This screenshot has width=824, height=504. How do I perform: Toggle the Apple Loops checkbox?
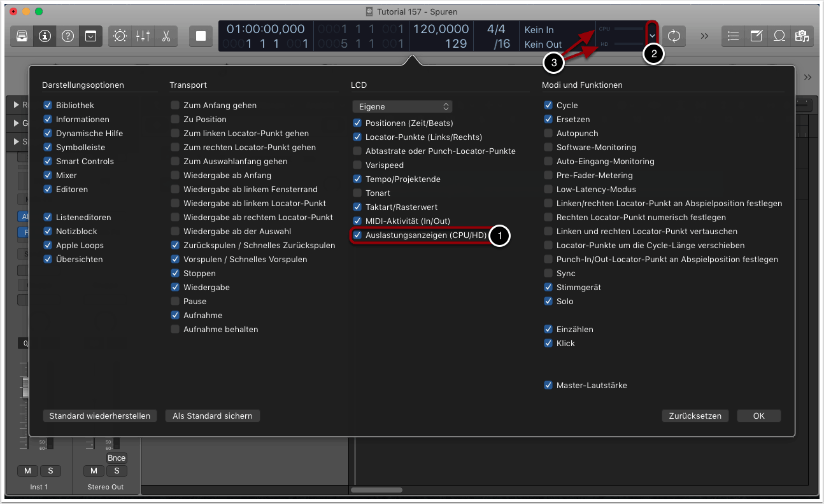point(48,245)
